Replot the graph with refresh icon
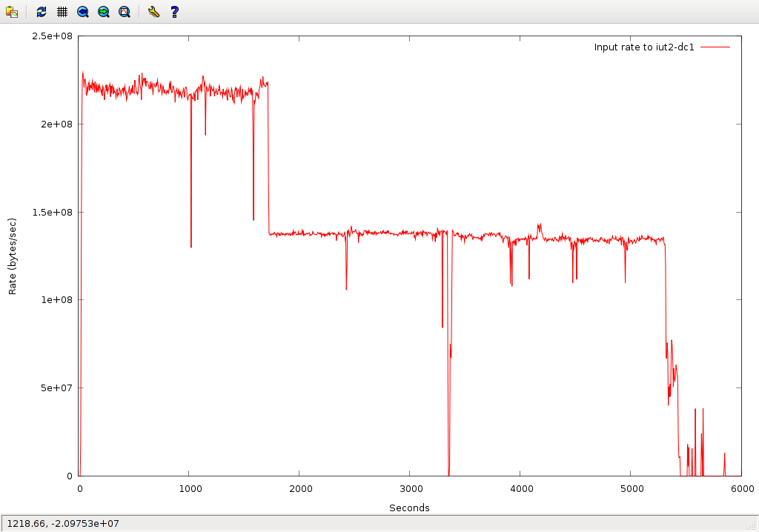Image resolution: width=759 pixels, height=532 pixels. [x=42, y=12]
